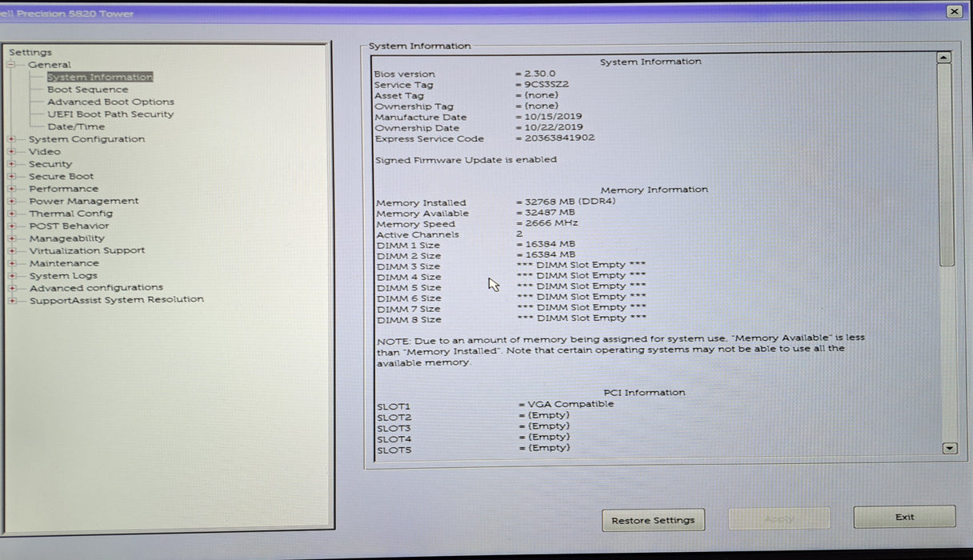Select the Thermal Config label

(71, 214)
